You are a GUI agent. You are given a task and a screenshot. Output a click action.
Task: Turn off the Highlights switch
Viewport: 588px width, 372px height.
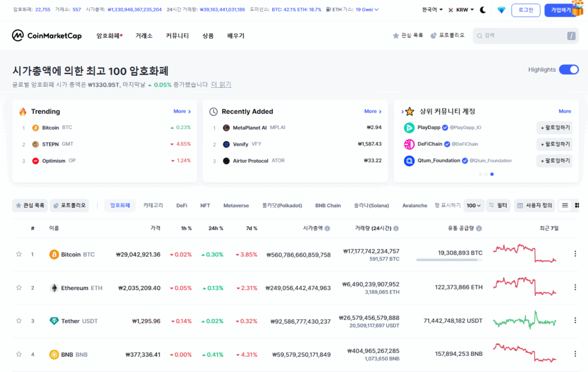coord(568,69)
